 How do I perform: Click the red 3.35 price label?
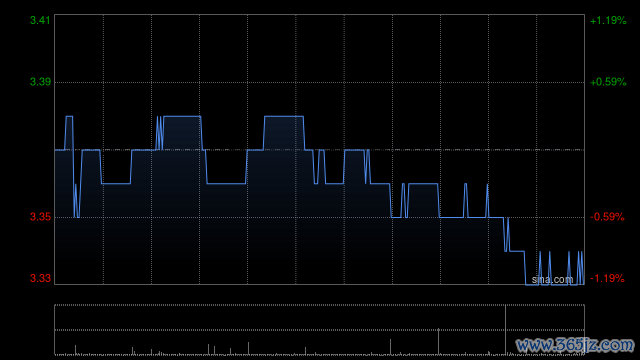40,217
